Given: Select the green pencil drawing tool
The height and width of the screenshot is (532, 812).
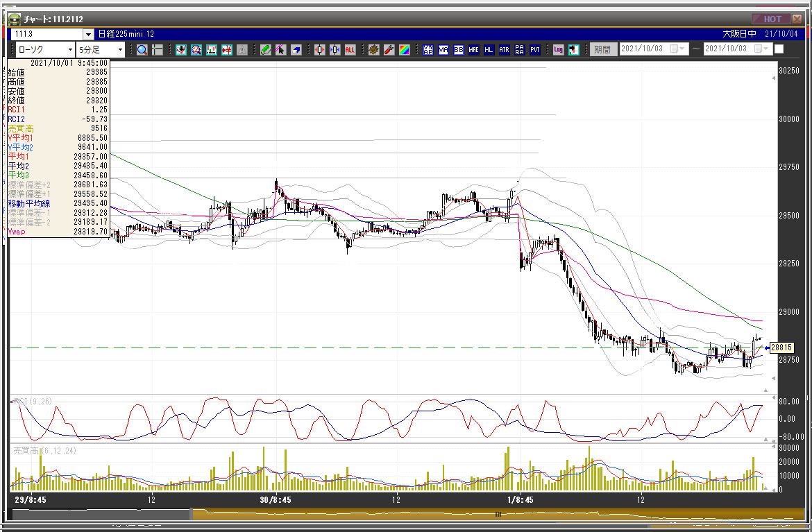Looking at the screenshot, I should (x=265, y=50).
